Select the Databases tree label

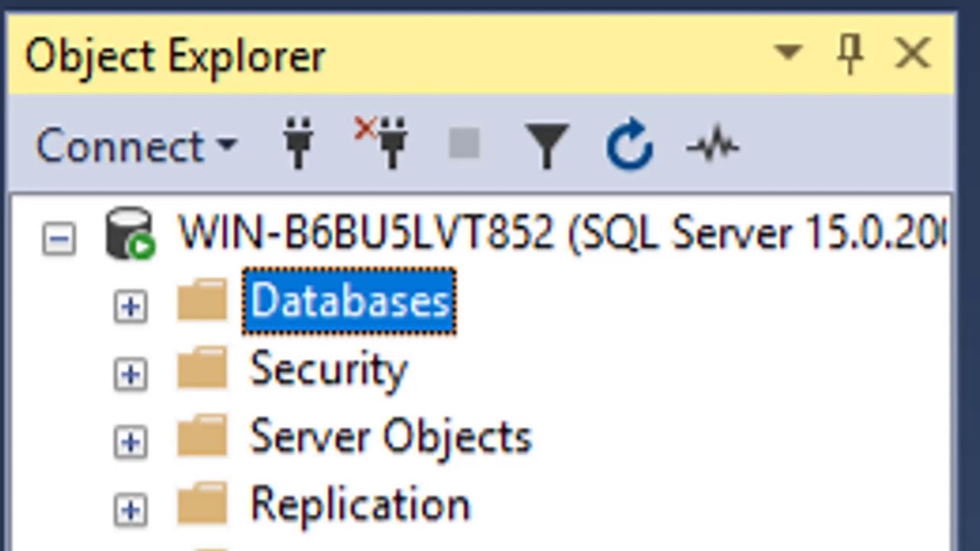pos(350,302)
